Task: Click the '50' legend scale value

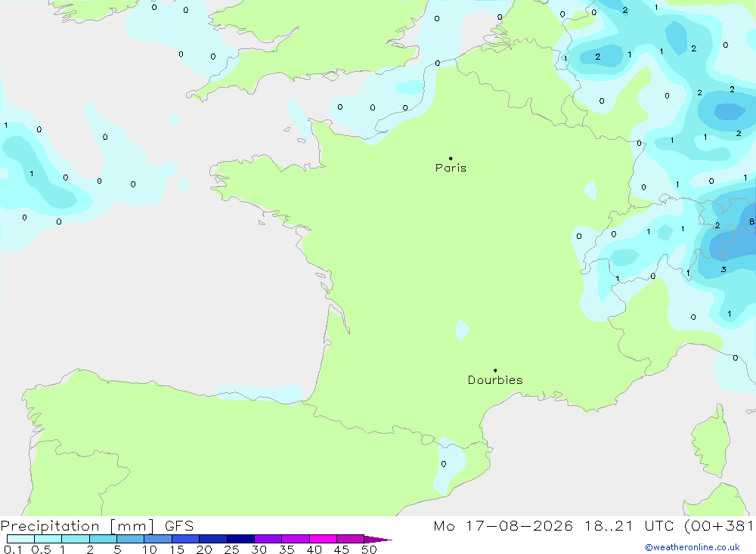Action: point(369,549)
